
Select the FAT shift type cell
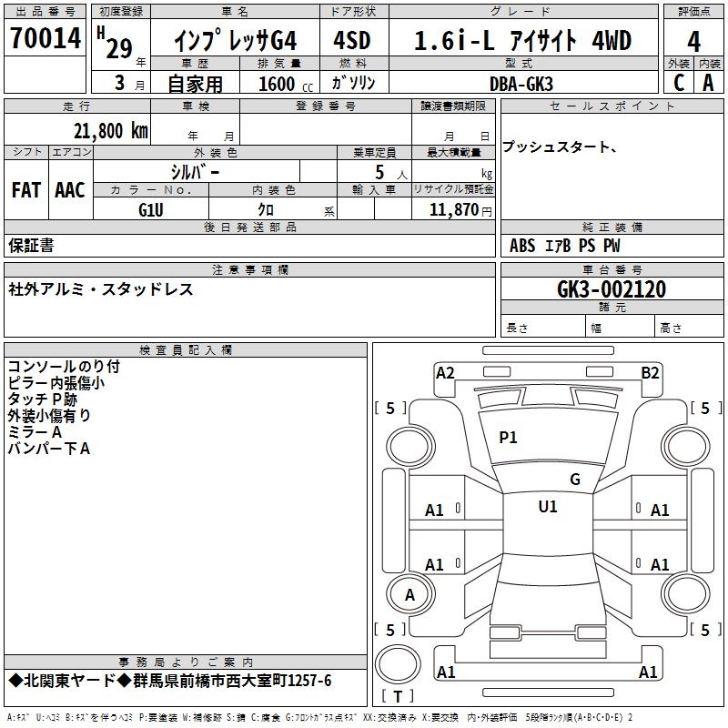point(25,190)
